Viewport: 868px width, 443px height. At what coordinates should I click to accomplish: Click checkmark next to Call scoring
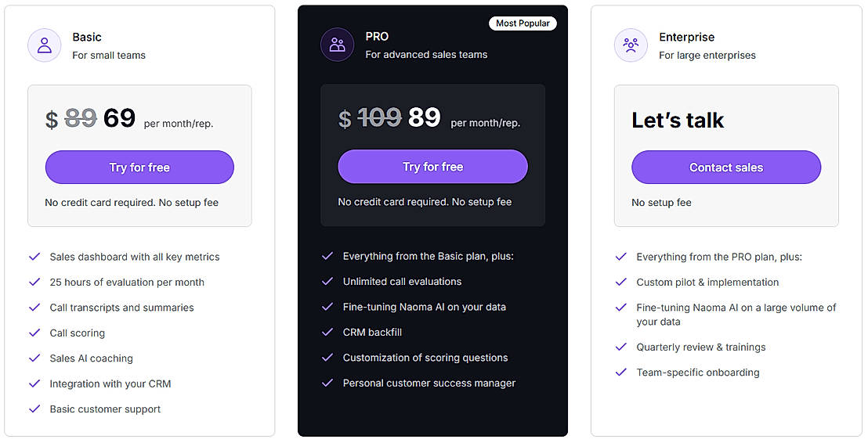coord(34,333)
